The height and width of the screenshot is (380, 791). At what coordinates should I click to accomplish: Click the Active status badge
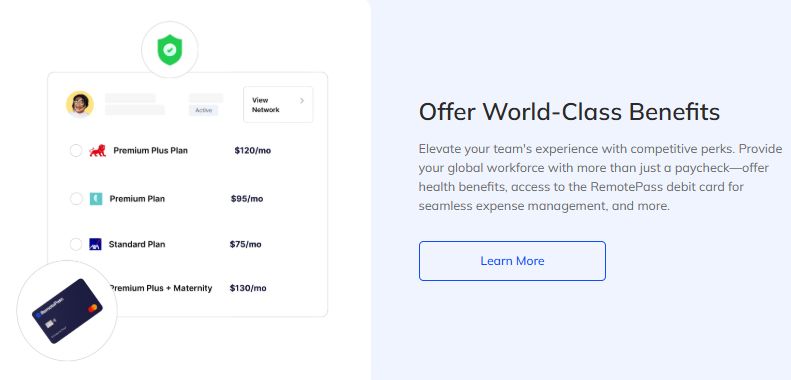point(203,110)
